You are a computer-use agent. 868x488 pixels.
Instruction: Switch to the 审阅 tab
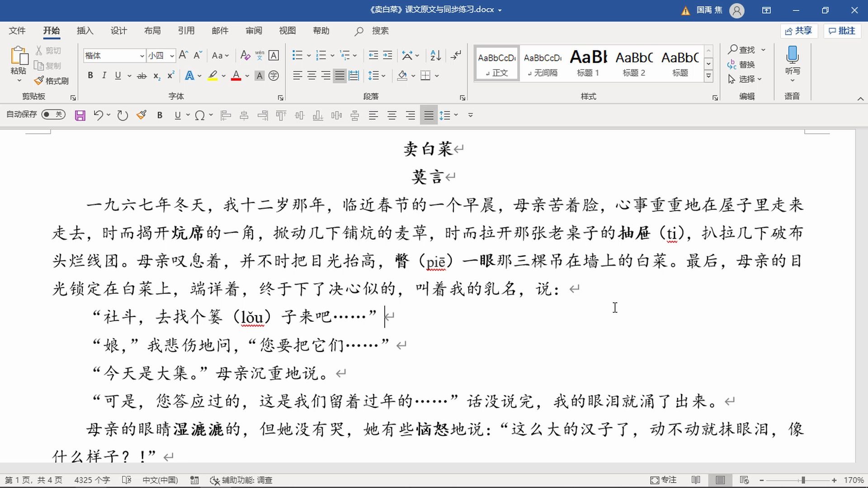(x=254, y=31)
